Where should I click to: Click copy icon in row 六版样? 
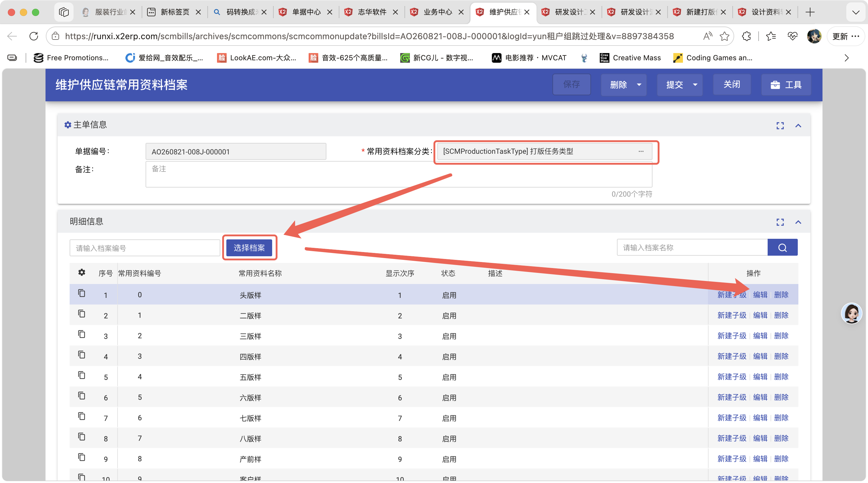click(82, 396)
